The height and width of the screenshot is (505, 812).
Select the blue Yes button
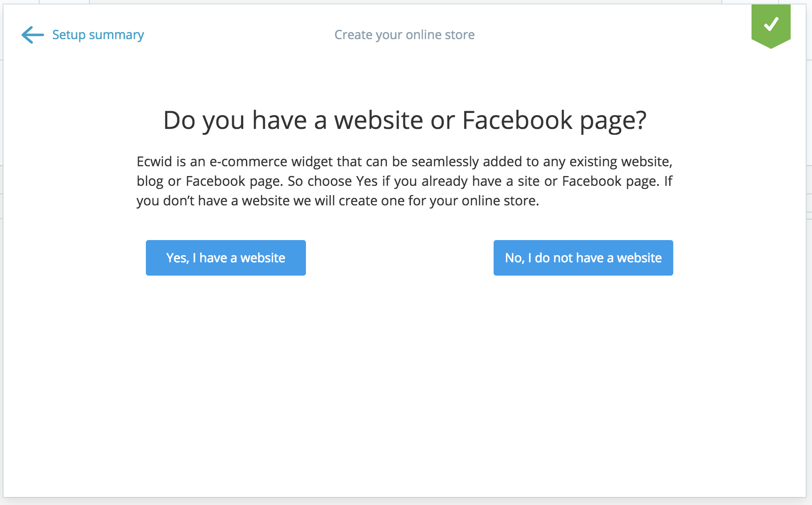tap(225, 258)
